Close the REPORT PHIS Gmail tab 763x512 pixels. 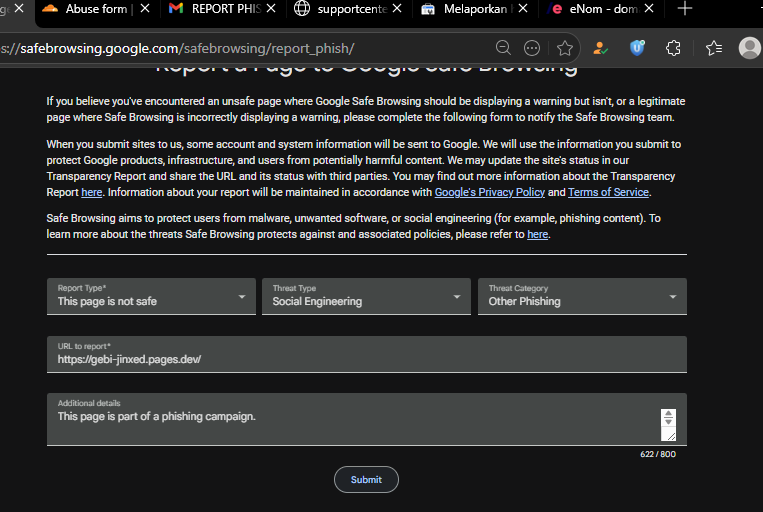pyautogui.click(x=271, y=8)
